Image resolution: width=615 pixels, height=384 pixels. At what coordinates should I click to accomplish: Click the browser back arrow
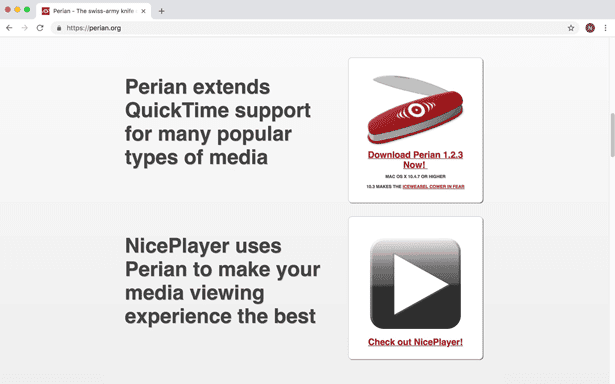tap(9, 28)
